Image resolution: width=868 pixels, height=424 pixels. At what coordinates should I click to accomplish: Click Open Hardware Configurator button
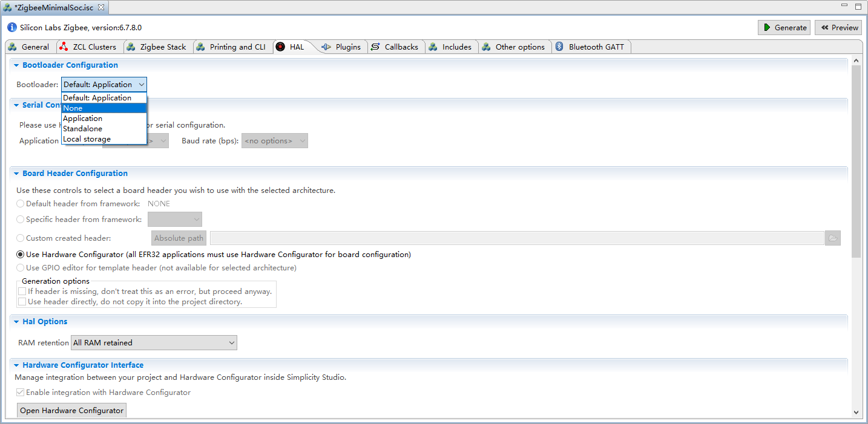[x=71, y=411]
